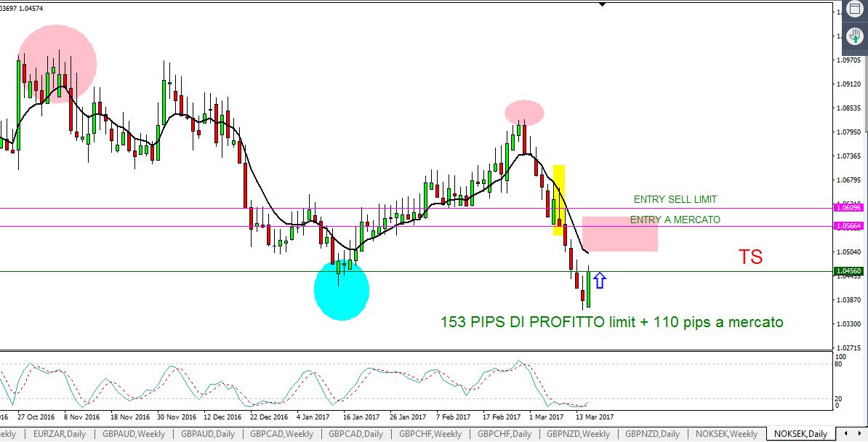
Task: Click the red TS text label
Action: (750, 257)
